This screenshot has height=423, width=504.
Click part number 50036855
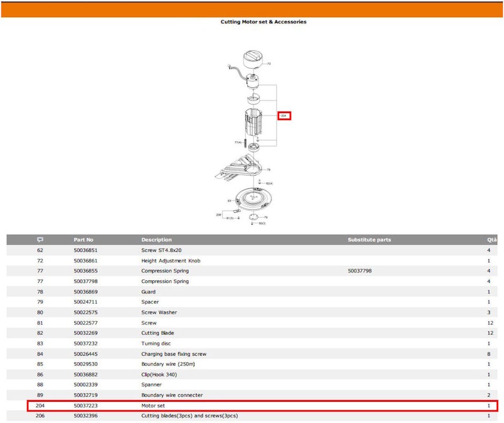[86, 271]
